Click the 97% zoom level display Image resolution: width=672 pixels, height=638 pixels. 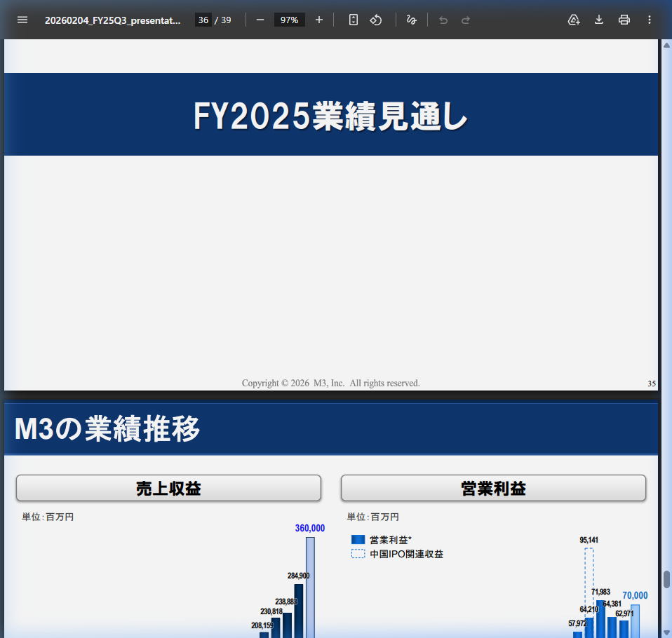click(x=289, y=20)
